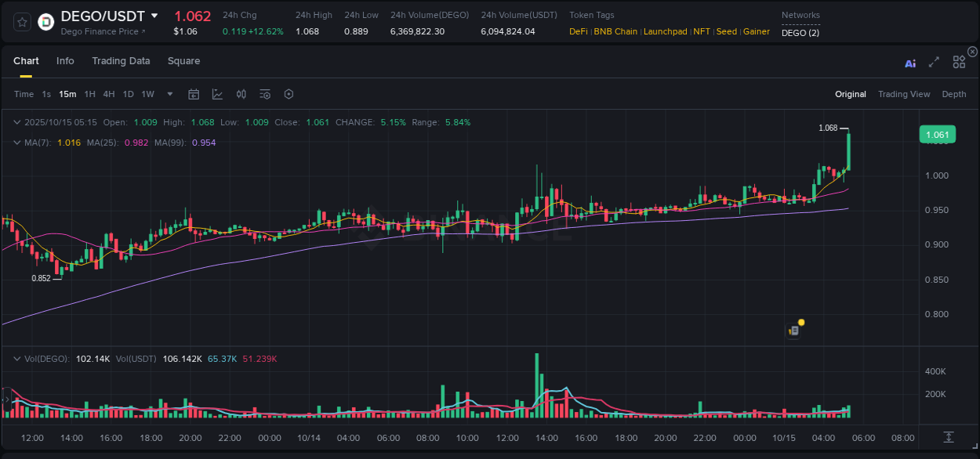This screenshot has width=980, height=459.
Task: Open the hexagon chart settings icon
Action: [x=289, y=94]
